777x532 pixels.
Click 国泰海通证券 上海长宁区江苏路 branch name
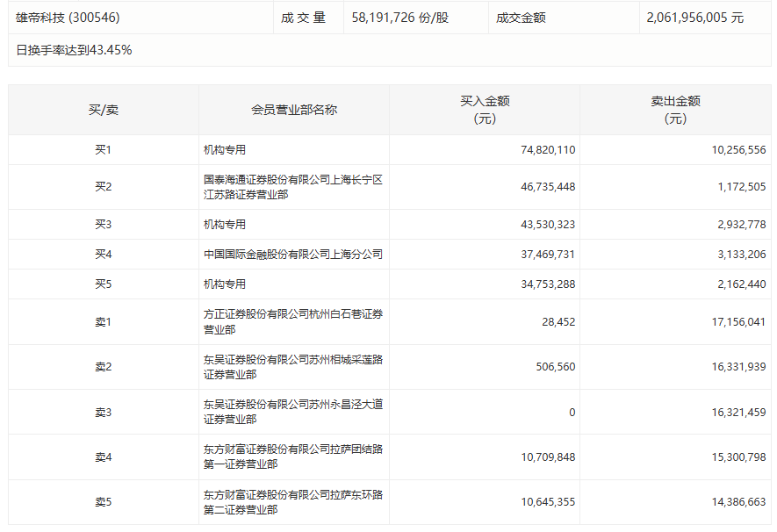[293, 187]
